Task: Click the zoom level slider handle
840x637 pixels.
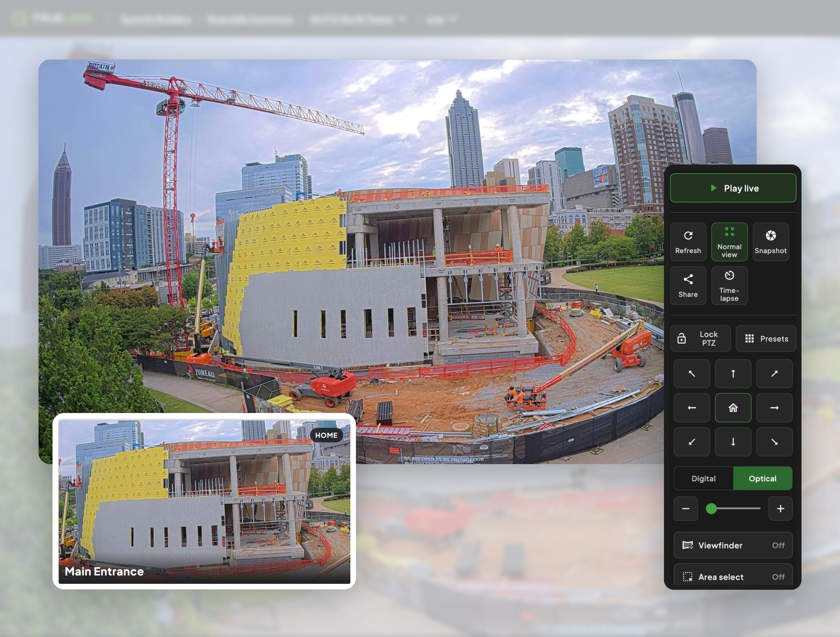Action: tap(711, 509)
